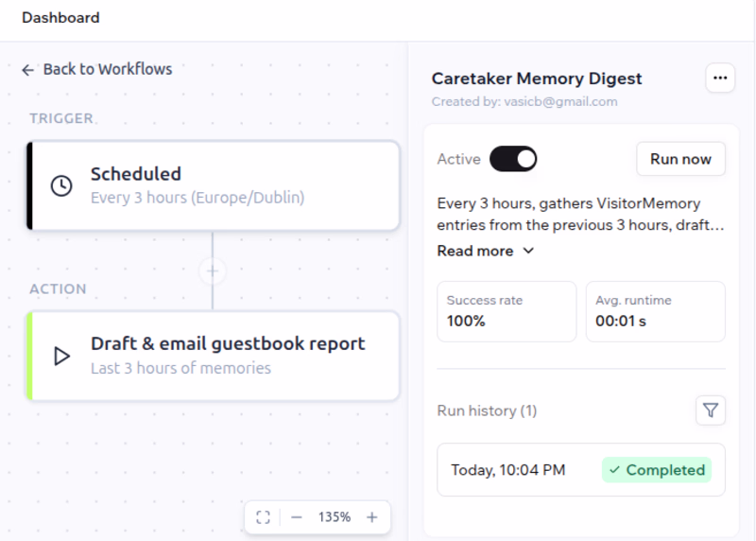Viewport: 756px width, 541px height.
Task: Toggle the Active workflow switch off
Action: pos(513,159)
